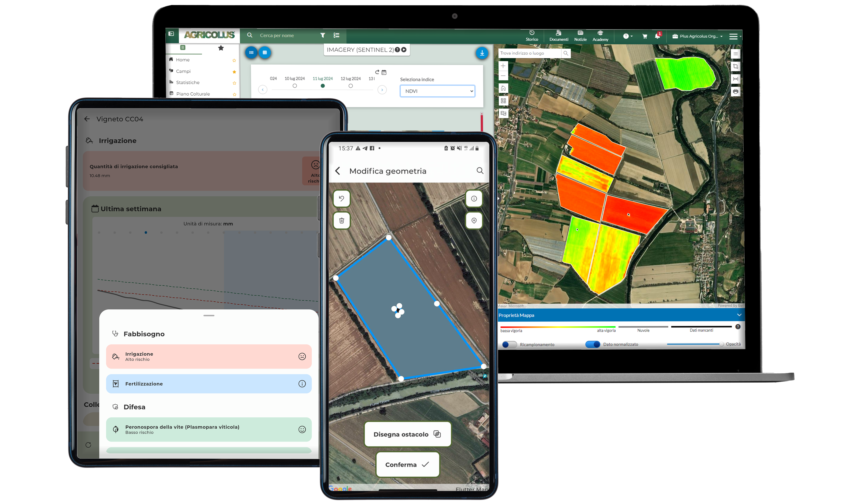Open Statistiche in the sidebar
This screenshot has width=853, height=504.
[x=187, y=83]
